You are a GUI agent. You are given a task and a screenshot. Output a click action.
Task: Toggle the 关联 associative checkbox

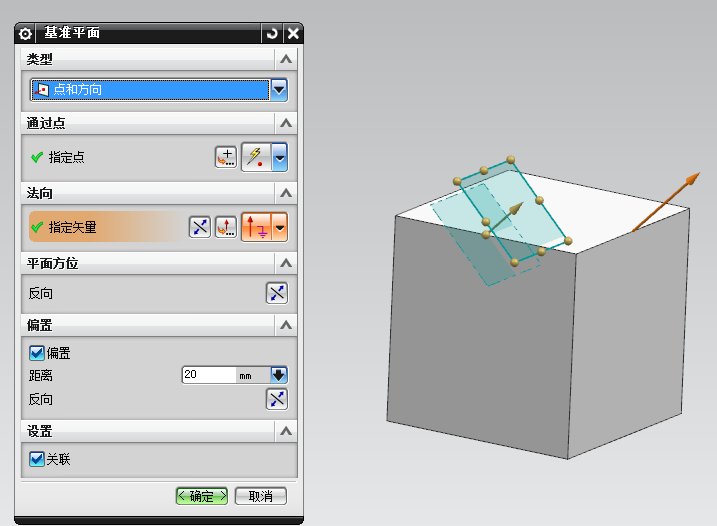tap(37, 459)
